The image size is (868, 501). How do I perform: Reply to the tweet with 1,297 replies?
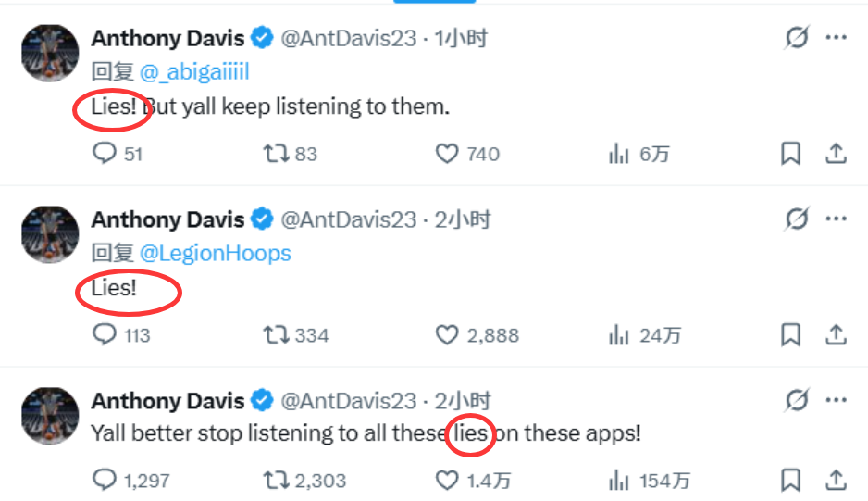(105, 480)
